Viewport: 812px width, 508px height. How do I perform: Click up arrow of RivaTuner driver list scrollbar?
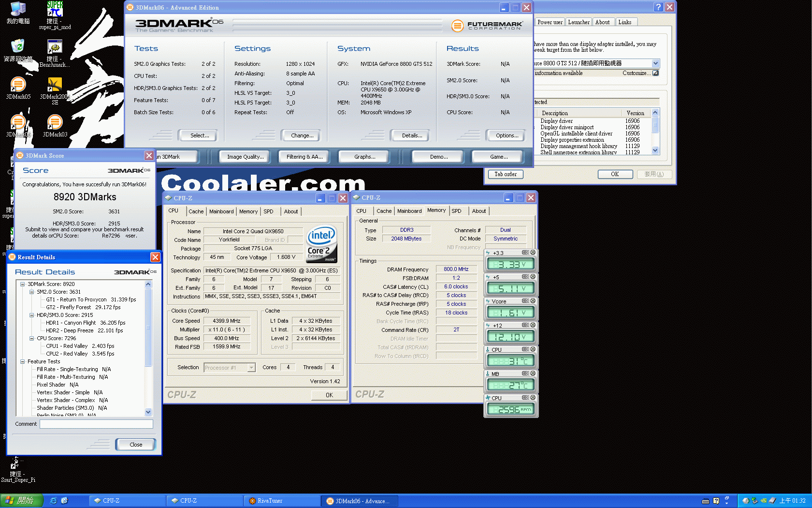[655, 112]
